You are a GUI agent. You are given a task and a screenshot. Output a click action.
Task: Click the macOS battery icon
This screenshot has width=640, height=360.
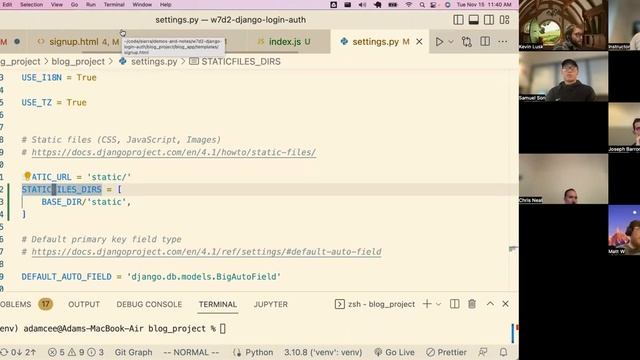393,4
